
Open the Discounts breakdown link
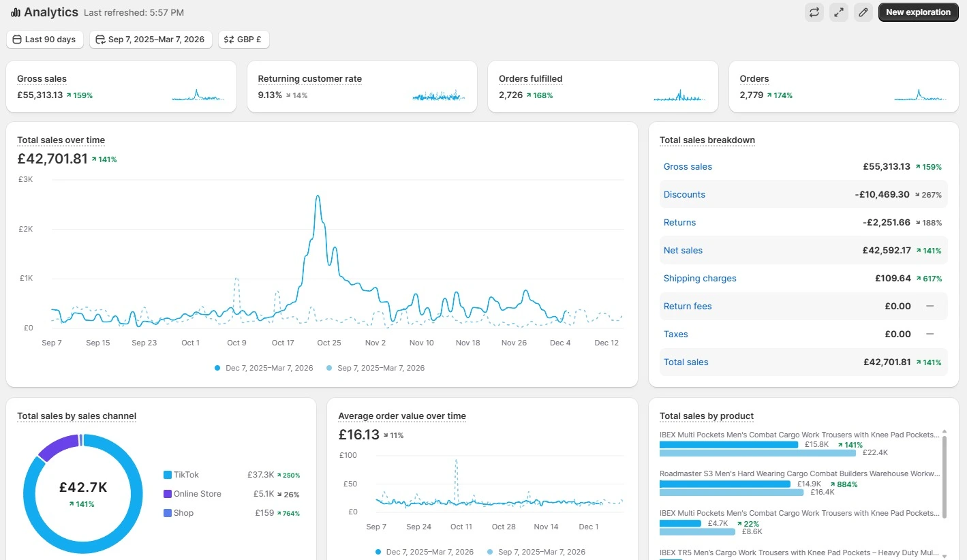684,195
